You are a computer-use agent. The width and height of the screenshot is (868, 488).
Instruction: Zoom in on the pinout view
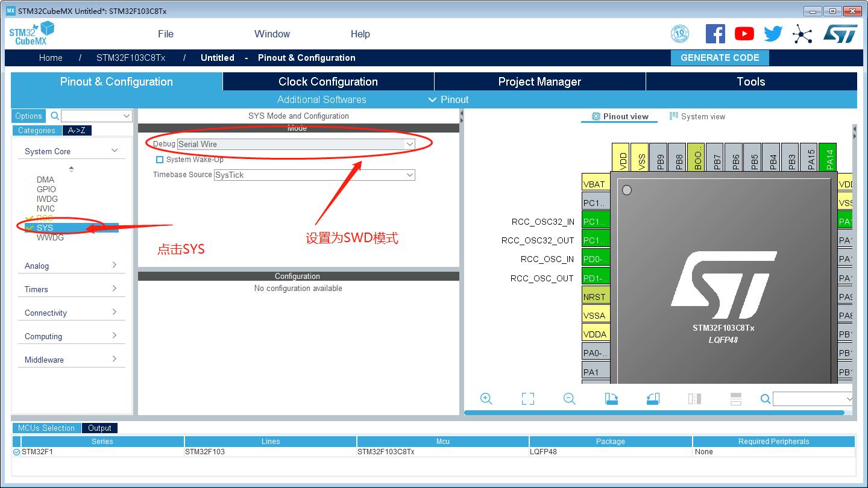[486, 399]
